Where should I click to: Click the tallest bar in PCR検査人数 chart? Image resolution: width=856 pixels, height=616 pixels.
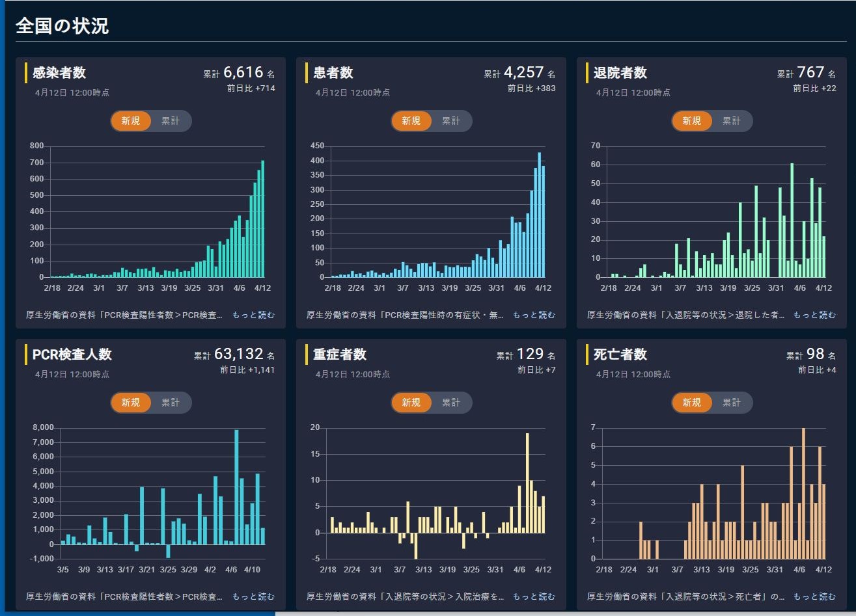236,487
